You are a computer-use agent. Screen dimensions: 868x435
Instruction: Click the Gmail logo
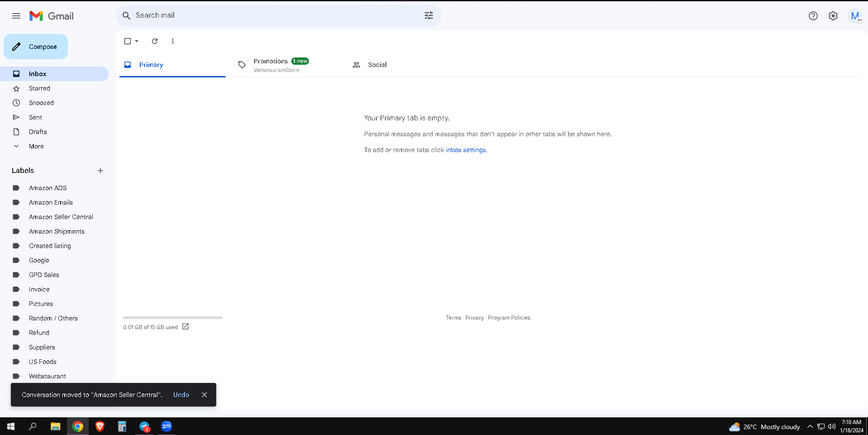tap(52, 16)
